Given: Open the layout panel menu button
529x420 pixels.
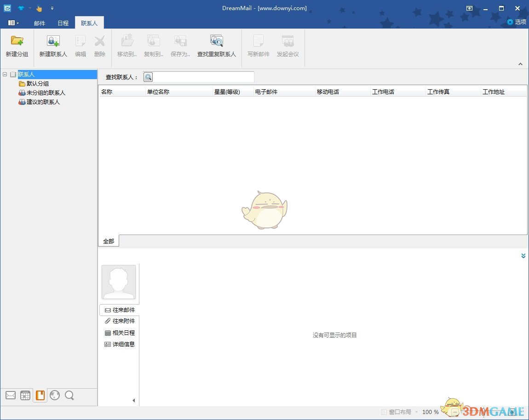Looking at the screenshot, I should (x=13, y=23).
